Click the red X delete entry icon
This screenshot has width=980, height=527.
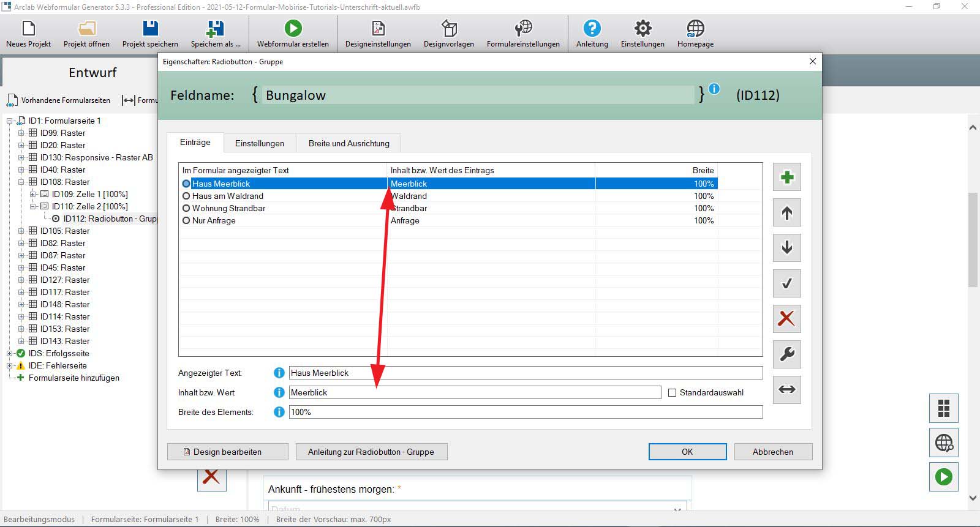coord(787,318)
